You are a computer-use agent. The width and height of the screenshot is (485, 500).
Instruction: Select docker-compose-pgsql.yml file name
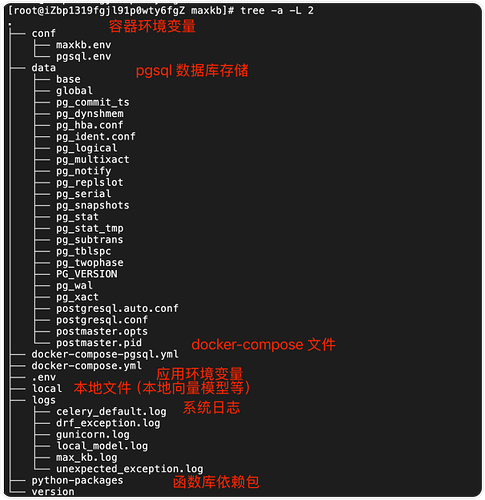[x=105, y=354]
